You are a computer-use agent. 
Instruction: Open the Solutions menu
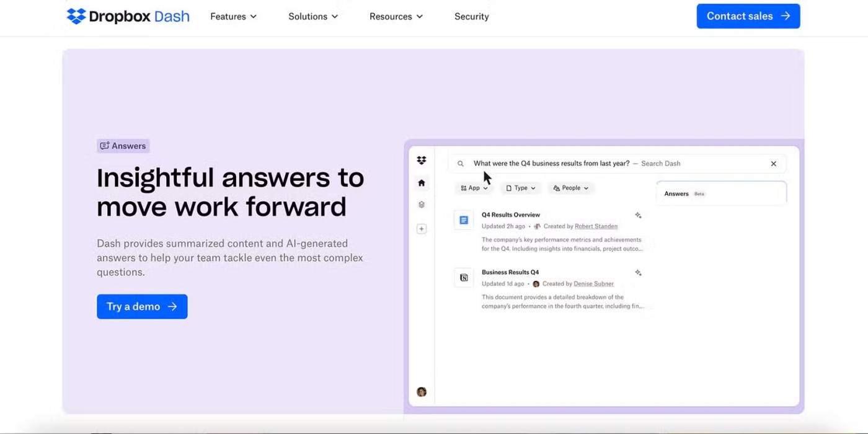point(313,17)
